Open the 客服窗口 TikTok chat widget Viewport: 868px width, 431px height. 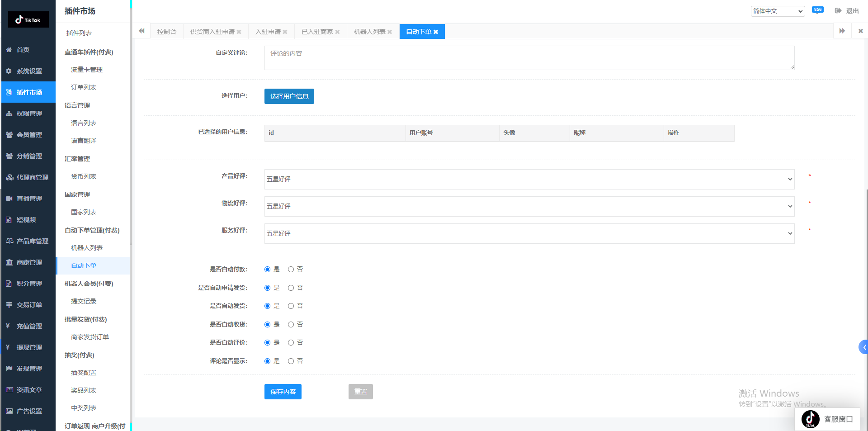pyautogui.click(x=827, y=419)
